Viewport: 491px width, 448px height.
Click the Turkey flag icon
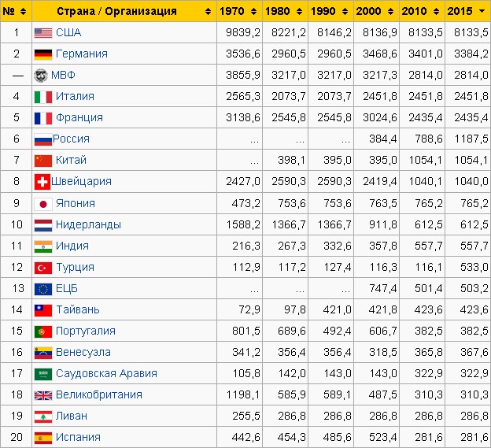pyautogui.click(x=43, y=268)
